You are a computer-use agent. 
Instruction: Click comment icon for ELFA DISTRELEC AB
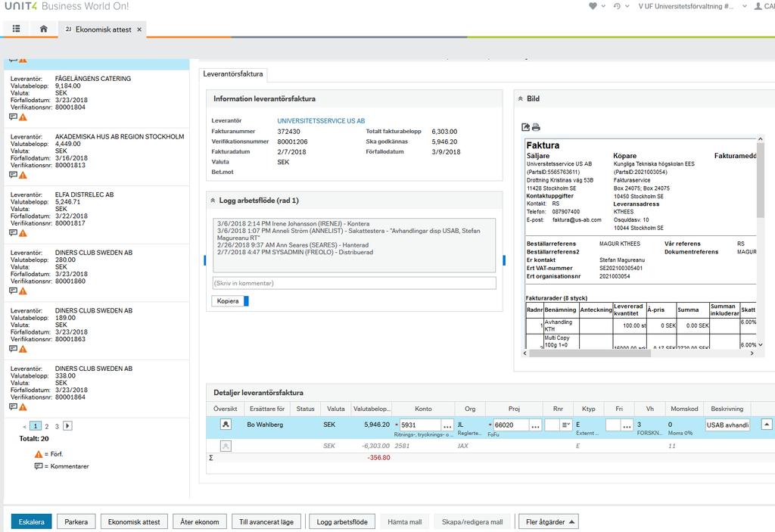[x=14, y=233]
